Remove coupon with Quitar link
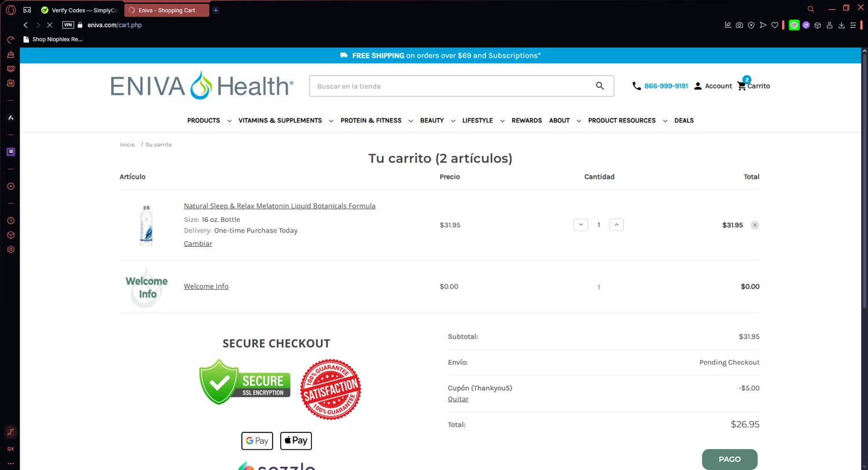Screen dimensions: 868x470 458,399
